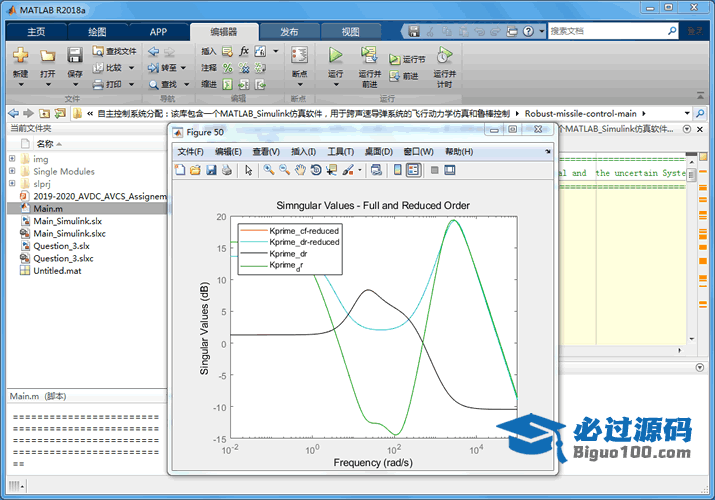715x500 pixels.
Task: Click the help question mark icon
Action: coord(528,31)
